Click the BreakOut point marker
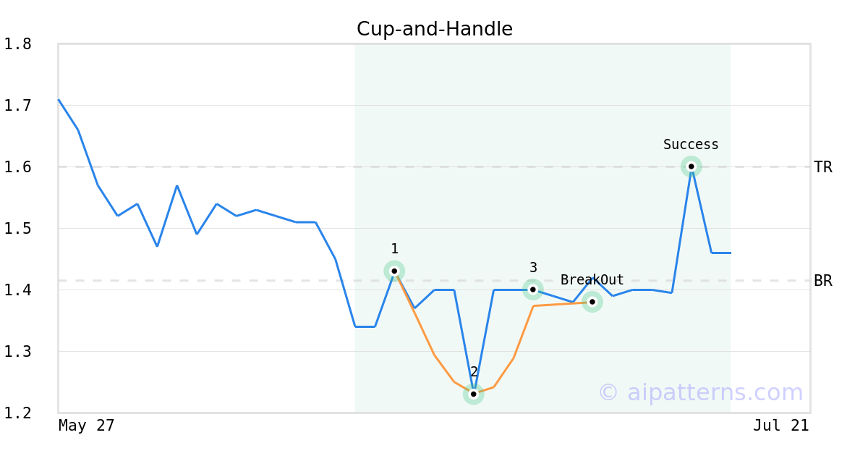868x456 pixels. (x=592, y=302)
